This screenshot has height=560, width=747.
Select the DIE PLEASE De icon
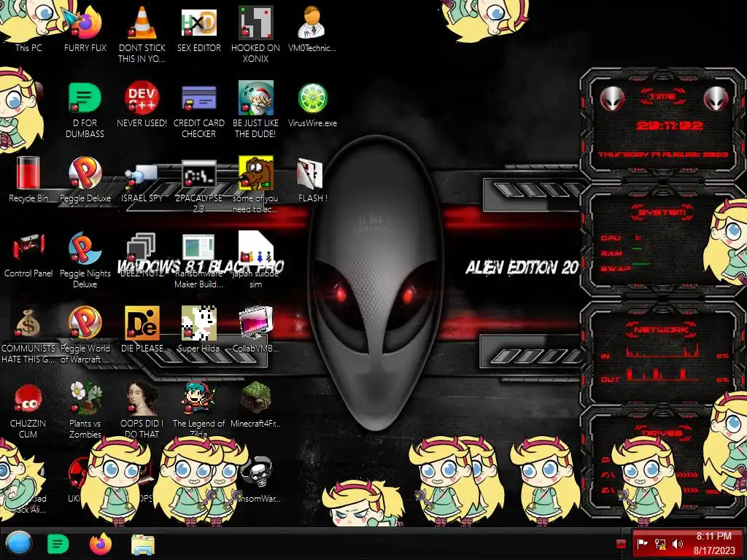pos(142,330)
